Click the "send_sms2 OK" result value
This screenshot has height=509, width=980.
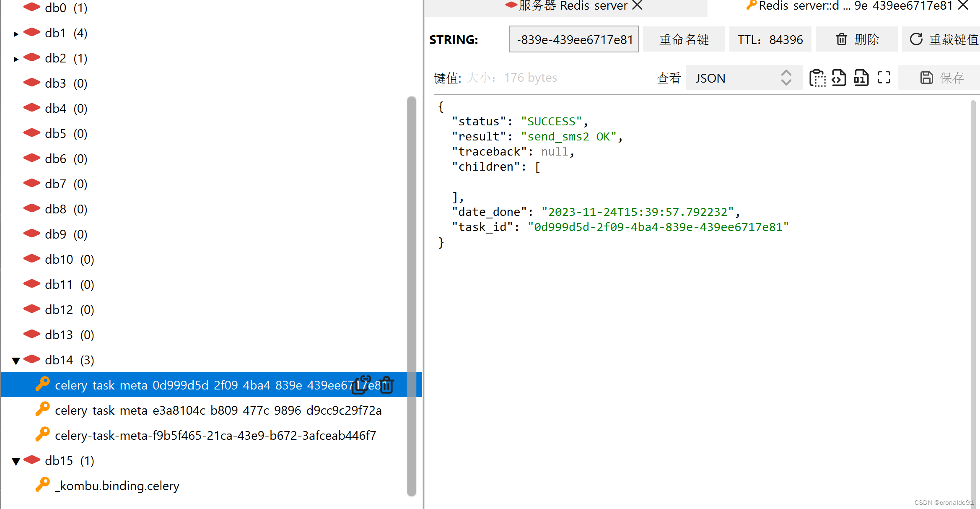pyautogui.click(x=569, y=137)
